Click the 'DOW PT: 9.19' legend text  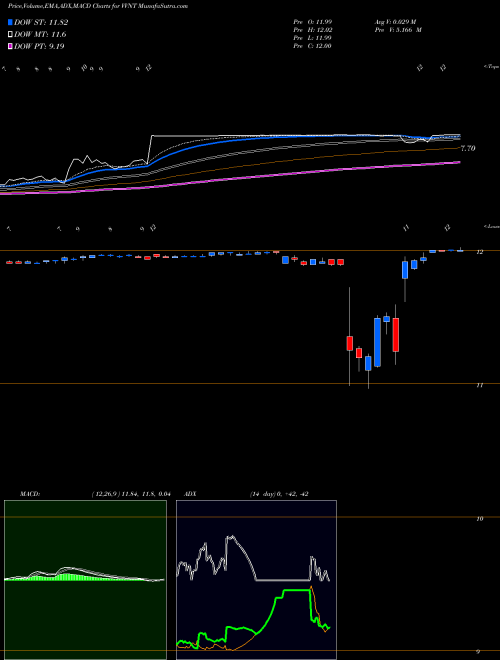pyautogui.click(x=39, y=46)
